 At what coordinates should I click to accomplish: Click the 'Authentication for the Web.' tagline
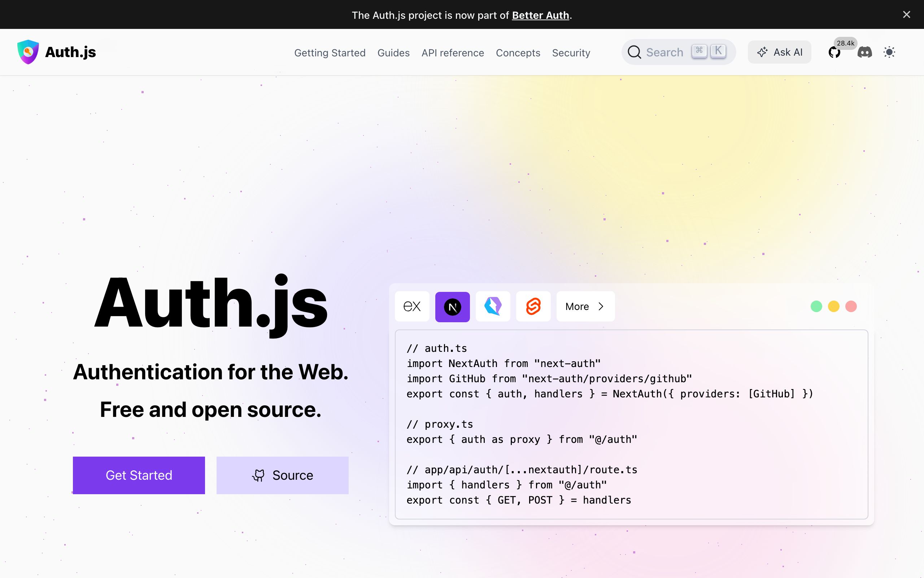(x=211, y=372)
